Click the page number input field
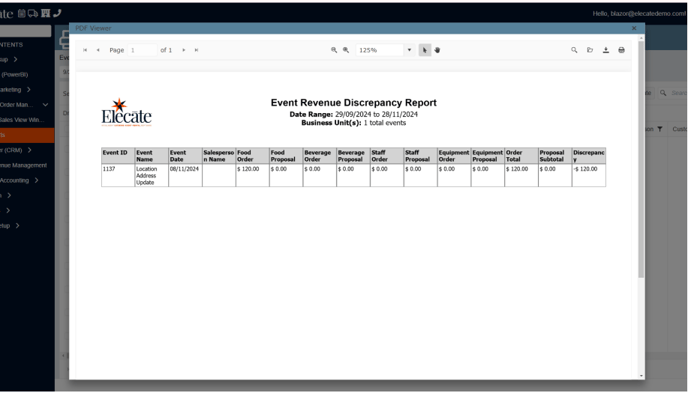The image size is (688, 393). (x=143, y=50)
